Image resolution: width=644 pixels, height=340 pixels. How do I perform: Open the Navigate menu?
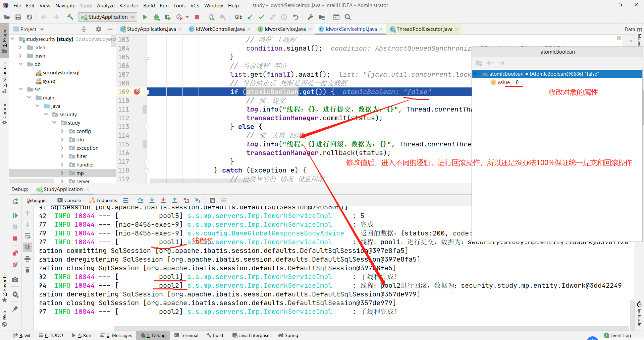[65, 5]
